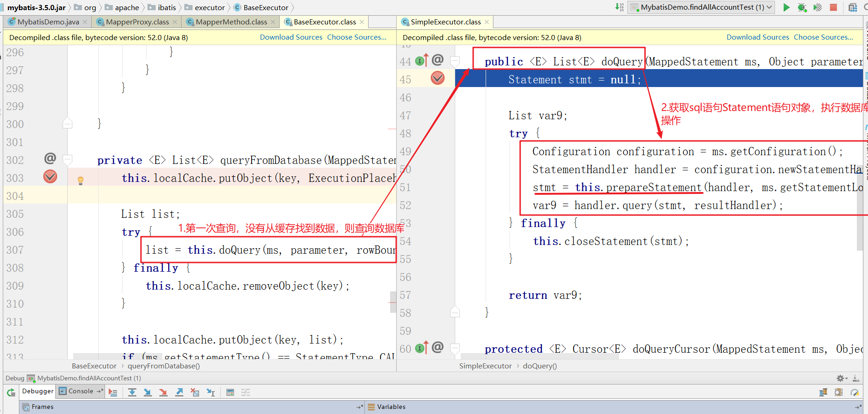
Task: Click doQuery() in right editor breadcrumb
Action: point(540,366)
